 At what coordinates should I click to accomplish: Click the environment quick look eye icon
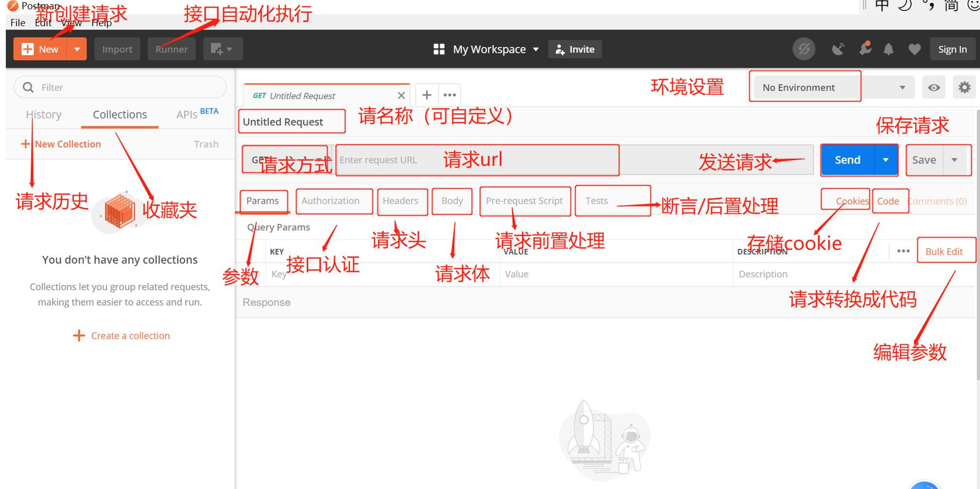934,88
